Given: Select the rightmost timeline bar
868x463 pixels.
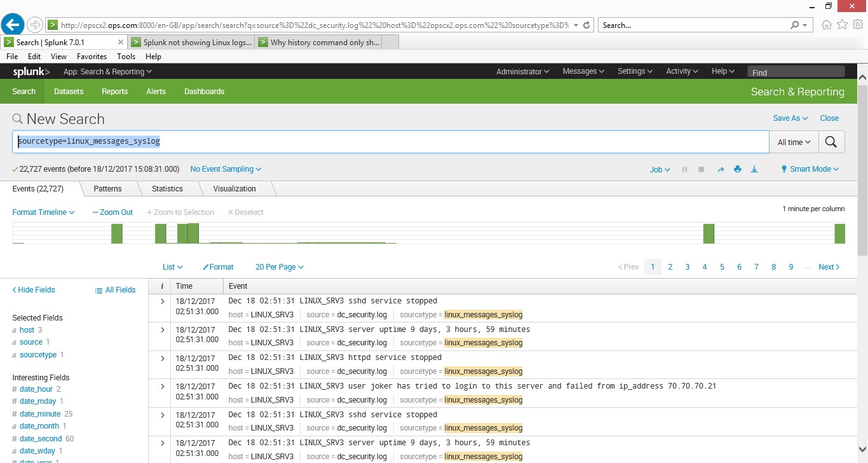Looking at the screenshot, I should click(x=839, y=233).
